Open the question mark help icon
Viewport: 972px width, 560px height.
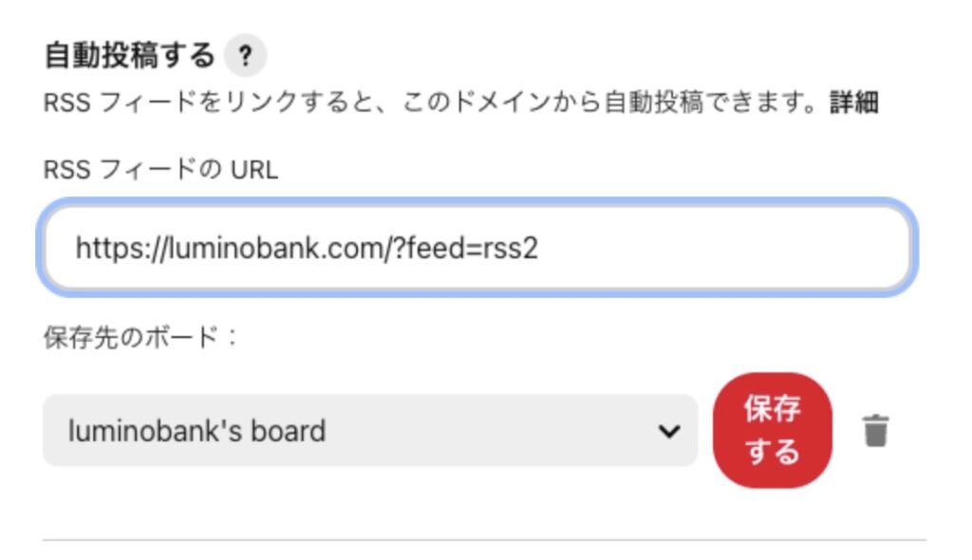click(x=246, y=56)
